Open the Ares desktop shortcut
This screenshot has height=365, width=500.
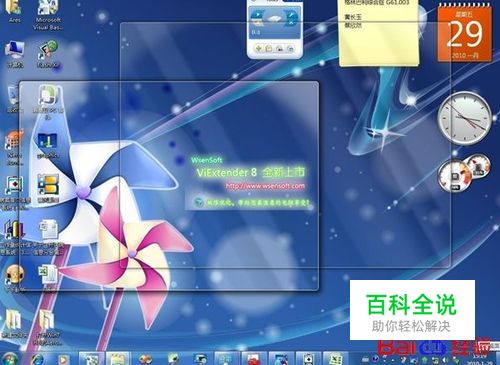(15, 10)
